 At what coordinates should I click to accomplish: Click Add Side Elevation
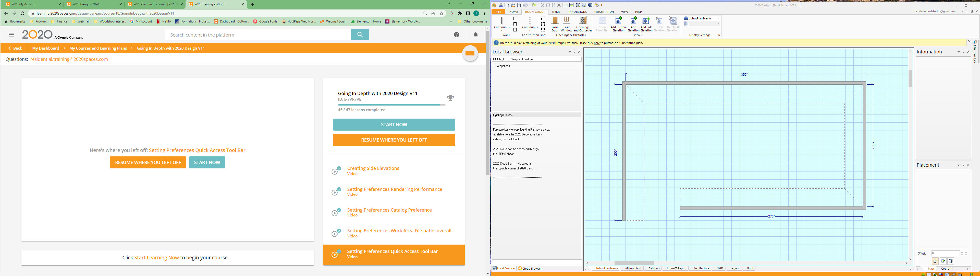[x=646, y=24]
